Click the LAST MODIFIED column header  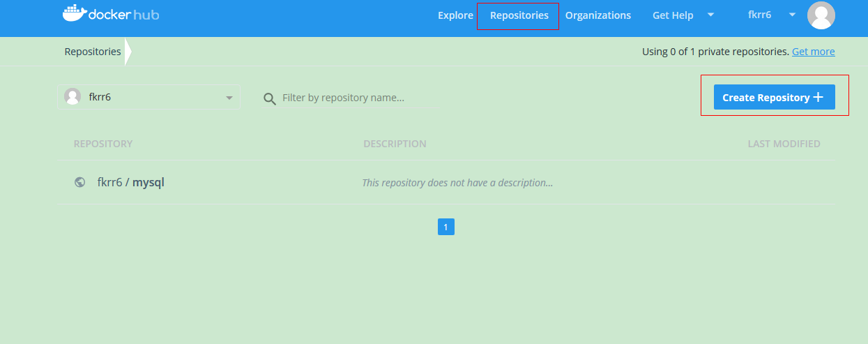(784, 144)
